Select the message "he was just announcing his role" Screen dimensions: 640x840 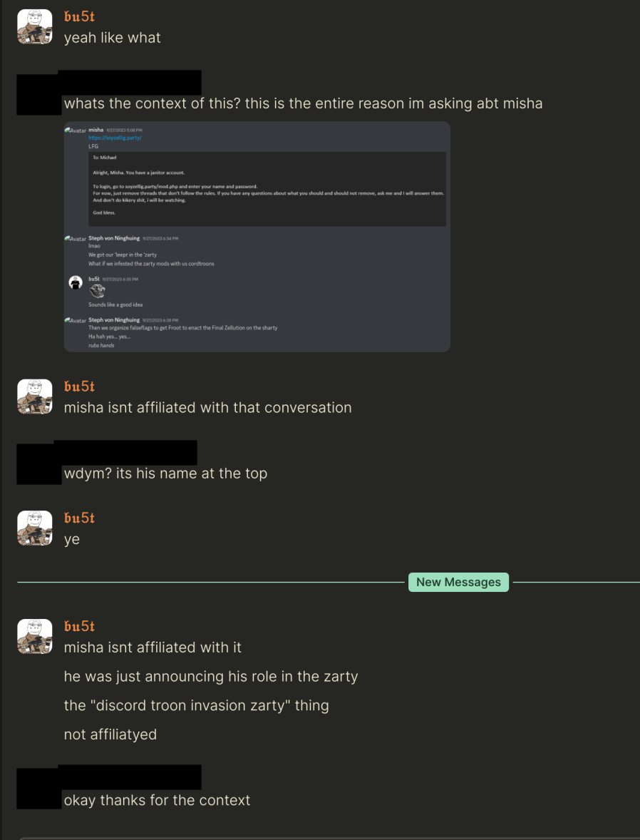click(211, 677)
